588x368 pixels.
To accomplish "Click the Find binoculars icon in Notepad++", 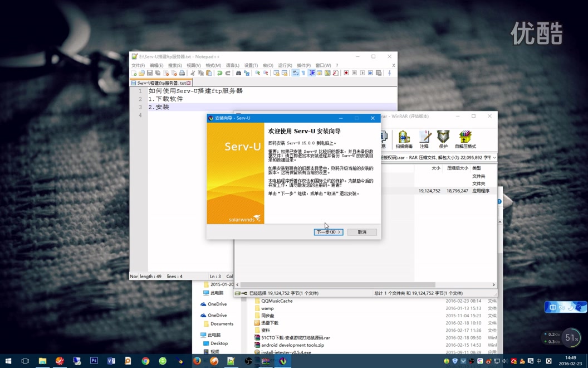I will click(x=238, y=73).
